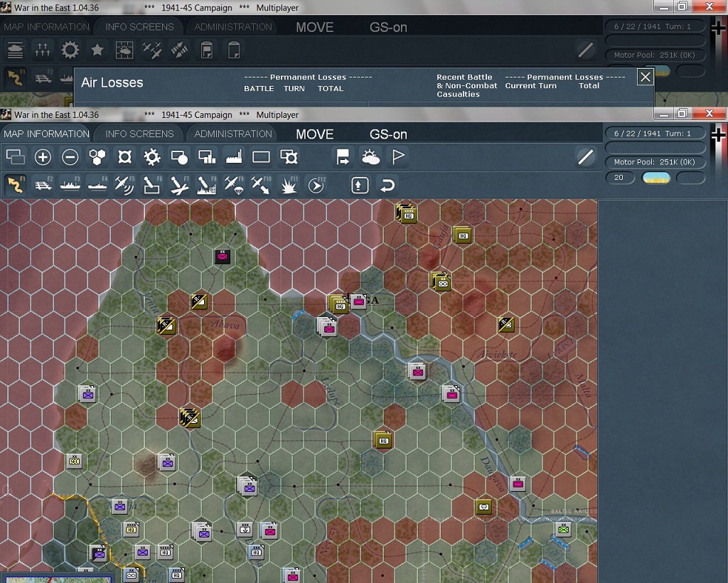
Task: Click MOVE mode label in front window
Action: point(315,134)
